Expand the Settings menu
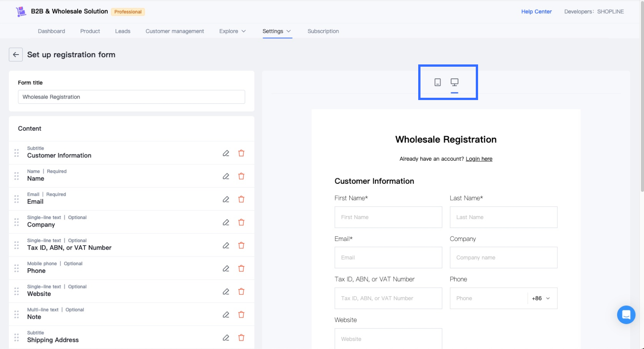 [x=277, y=31]
